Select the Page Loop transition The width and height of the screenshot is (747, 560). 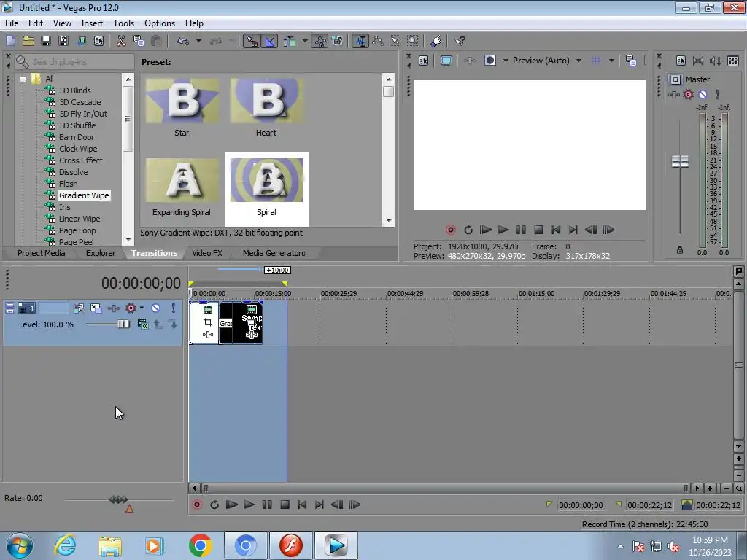click(77, 230)
